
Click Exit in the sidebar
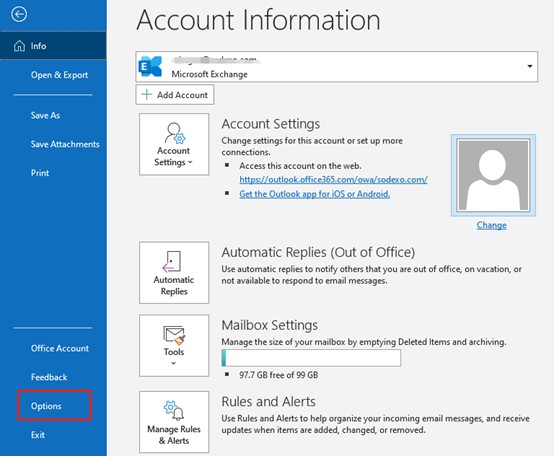coord(38,435)
